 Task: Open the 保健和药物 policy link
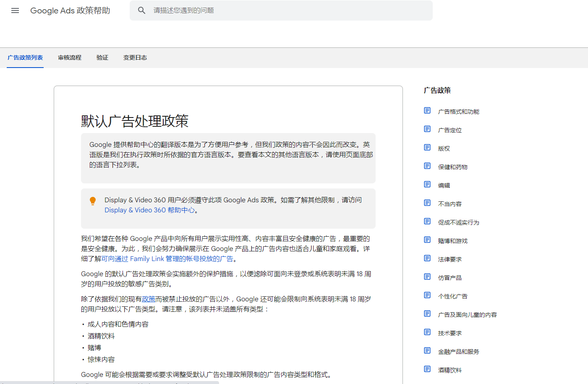(453, 167)
